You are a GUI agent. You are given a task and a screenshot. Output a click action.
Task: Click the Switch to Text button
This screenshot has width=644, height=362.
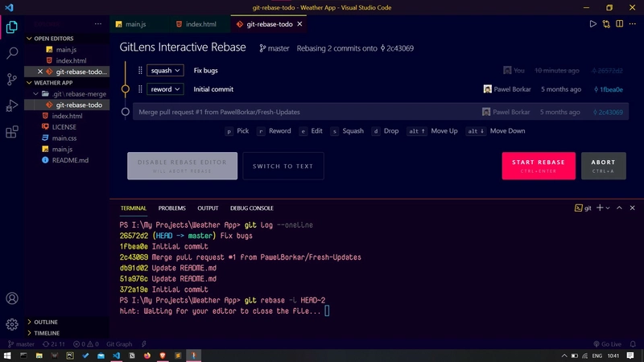point(283,166)
